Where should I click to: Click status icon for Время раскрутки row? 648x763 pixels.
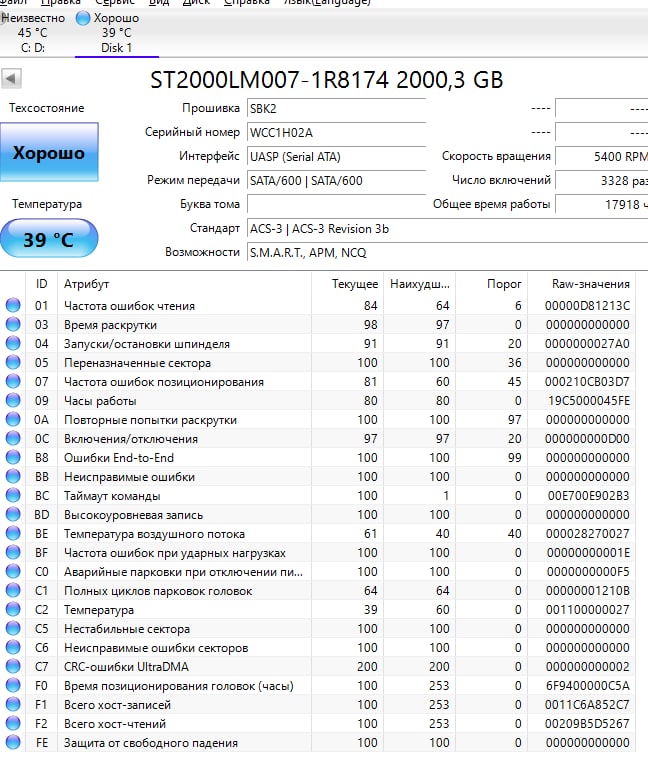coord(13,324)
